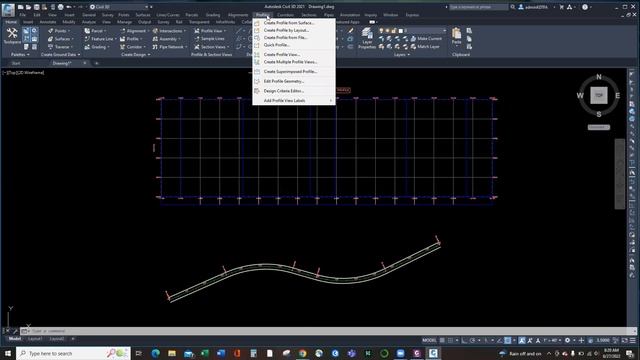Open the Intersections dropdown
The width and height of the screenshot is (640, 360).
(169, 31)
